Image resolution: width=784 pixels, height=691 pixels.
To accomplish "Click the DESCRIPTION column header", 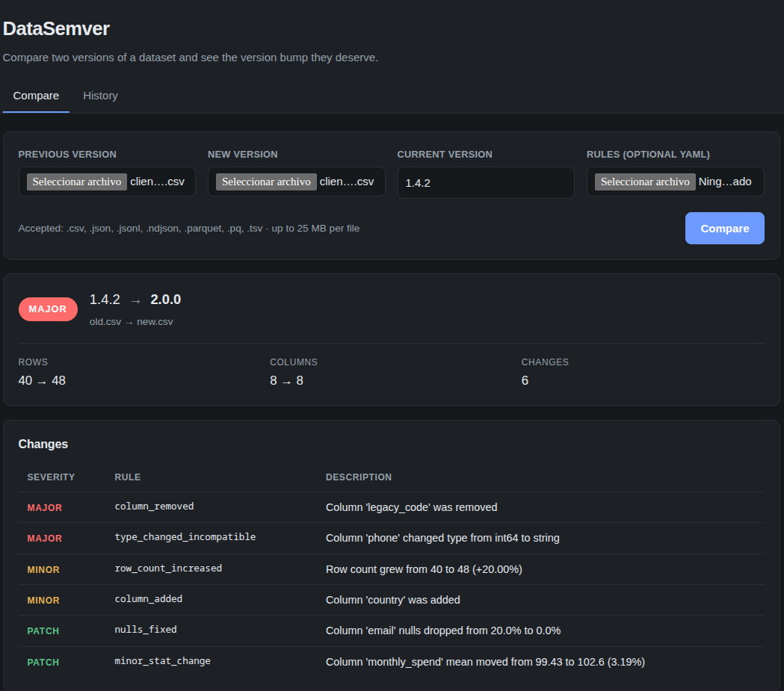I will click(359, 477).
